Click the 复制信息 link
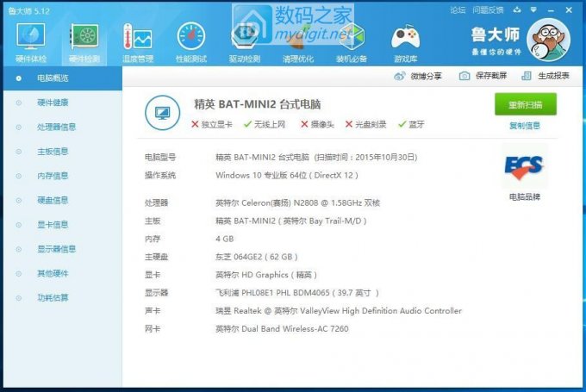Screen dimensions: 586x392 click(x=525, y=126)
